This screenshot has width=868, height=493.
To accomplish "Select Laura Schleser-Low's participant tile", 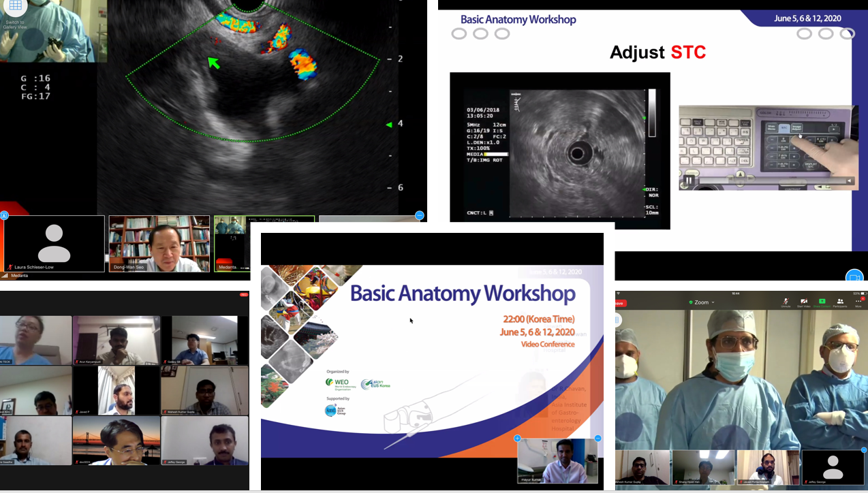I will [x=54, y=244].
